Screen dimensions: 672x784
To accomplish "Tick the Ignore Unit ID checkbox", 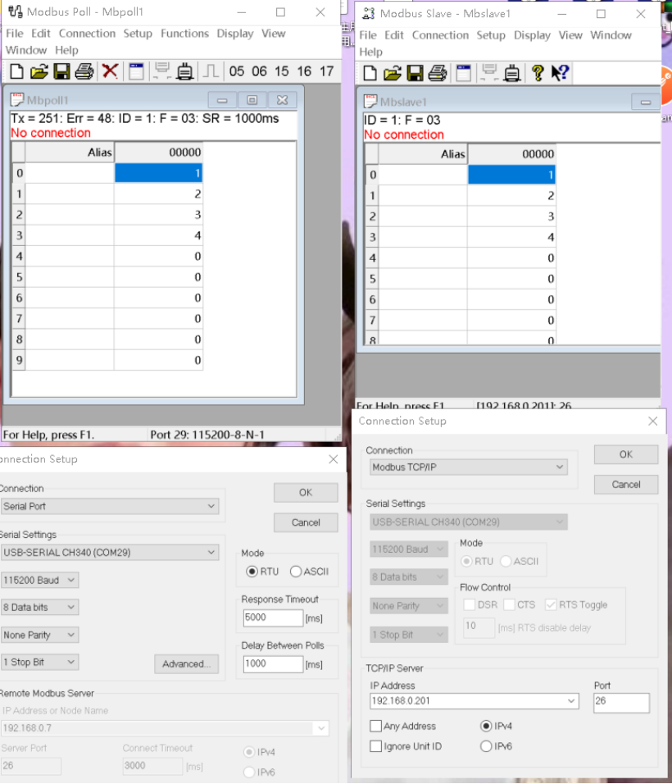I will click(x=376, y=746).
